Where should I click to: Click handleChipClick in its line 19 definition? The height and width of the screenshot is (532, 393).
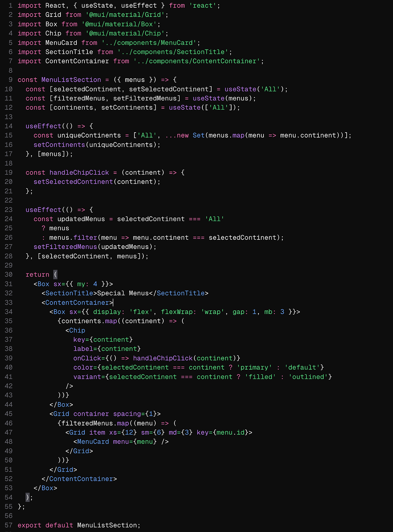click(x=79, y=173)
